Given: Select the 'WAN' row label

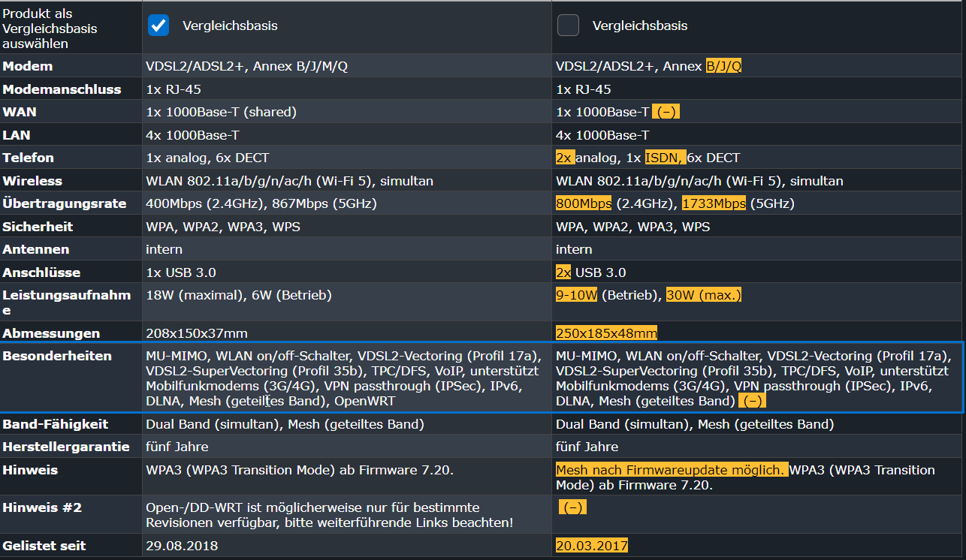Looking at the screenshot, I should tap(20, 112).
